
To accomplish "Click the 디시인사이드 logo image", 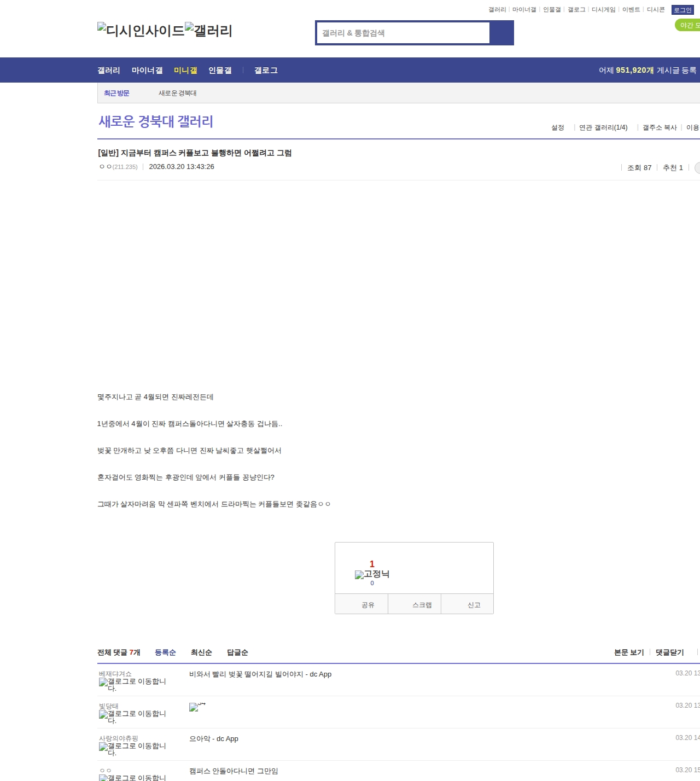I will [141, 31].
